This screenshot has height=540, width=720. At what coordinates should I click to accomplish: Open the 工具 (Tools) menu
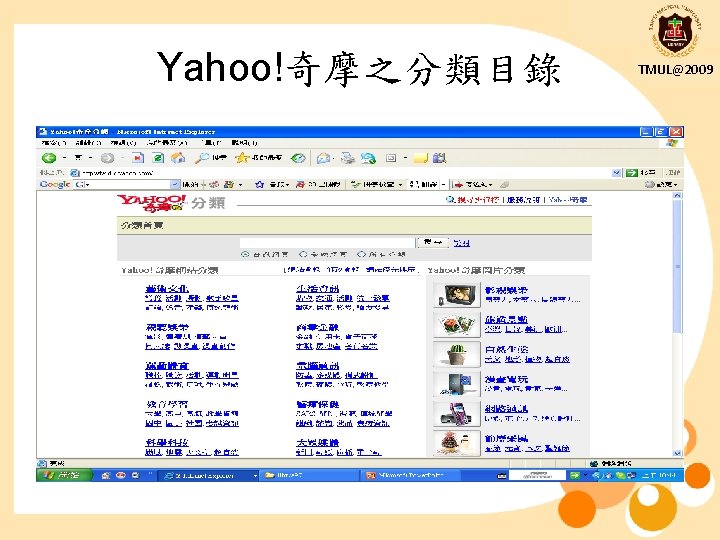(212, 143)
